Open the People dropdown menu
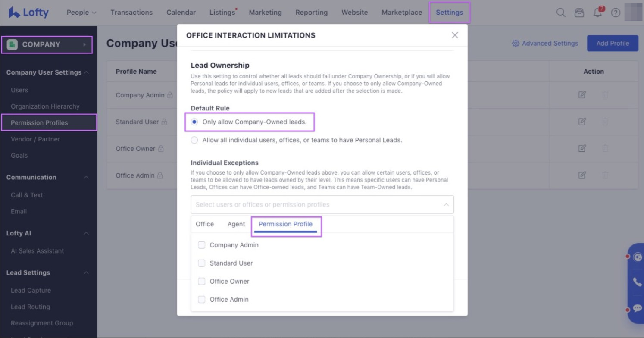This screenshot has height=338, width=644. 81,13
